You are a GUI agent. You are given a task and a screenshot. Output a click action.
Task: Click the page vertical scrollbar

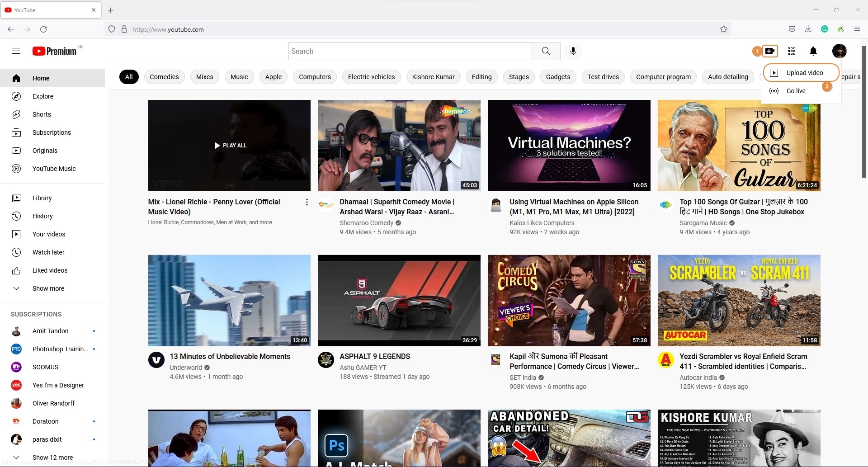click(x=864, y=111)
